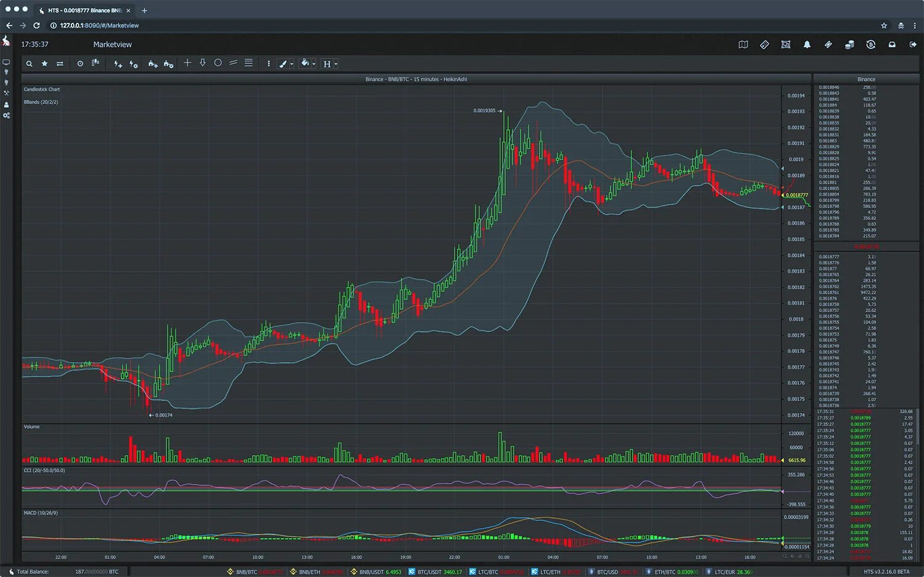Viewport: 924px width, 577px height.
Task: Click the search magnifier in chart toolbar
Action: [29, 63]
